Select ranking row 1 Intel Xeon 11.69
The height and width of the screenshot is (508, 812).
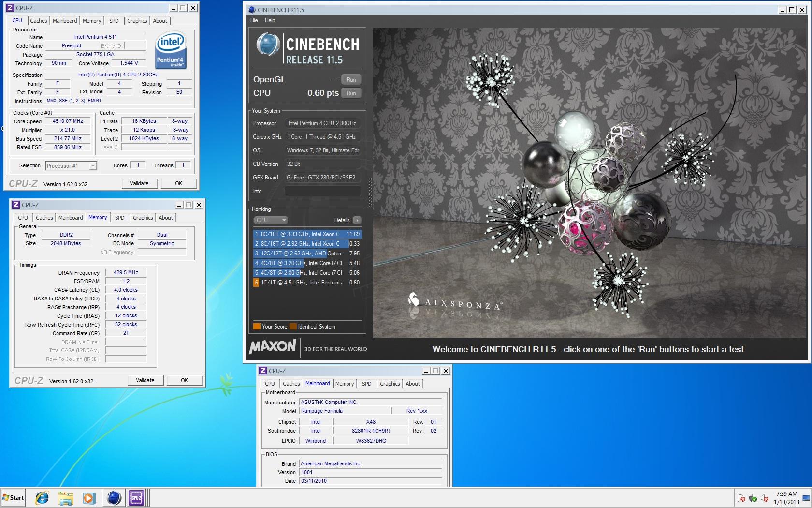307,234
